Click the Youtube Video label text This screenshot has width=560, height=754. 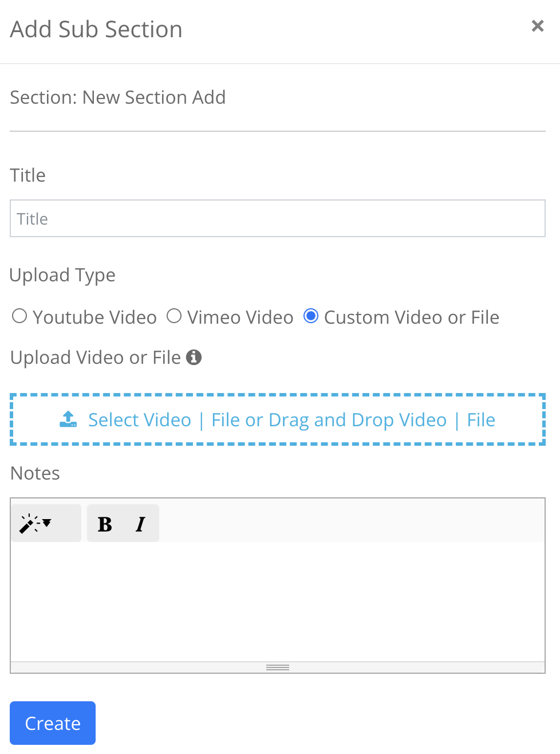click(94, 317)
